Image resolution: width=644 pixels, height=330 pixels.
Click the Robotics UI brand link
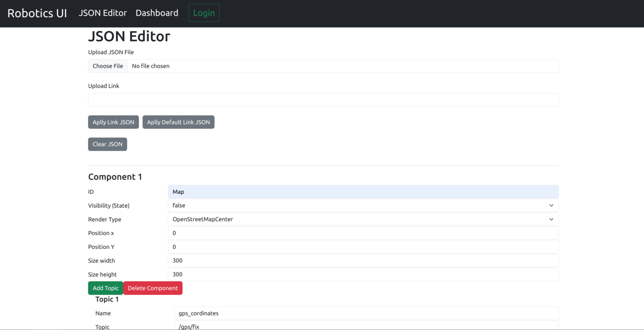(36, 13)
